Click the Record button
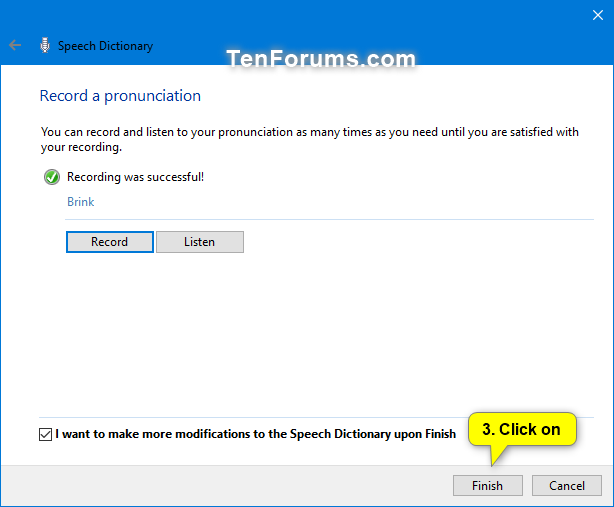The height and width of the screenshot is (507, 614). (x=110, y=242)
